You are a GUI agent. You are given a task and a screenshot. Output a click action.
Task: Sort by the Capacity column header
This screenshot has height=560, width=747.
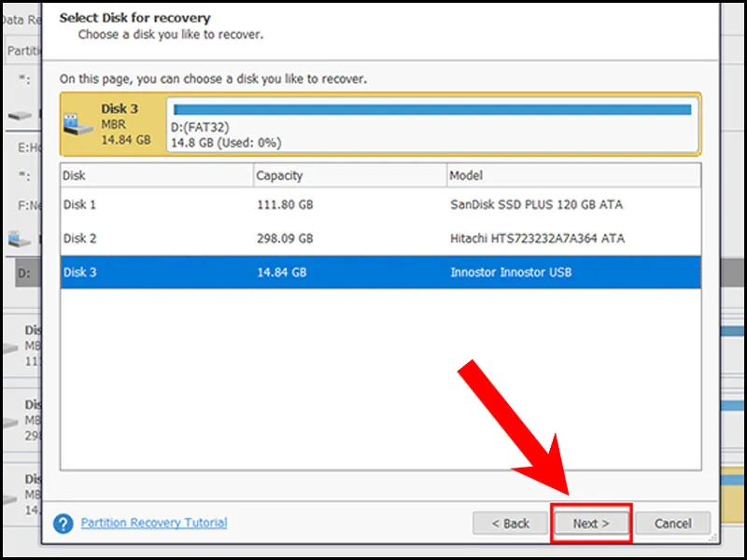click(x=350, y=175)
